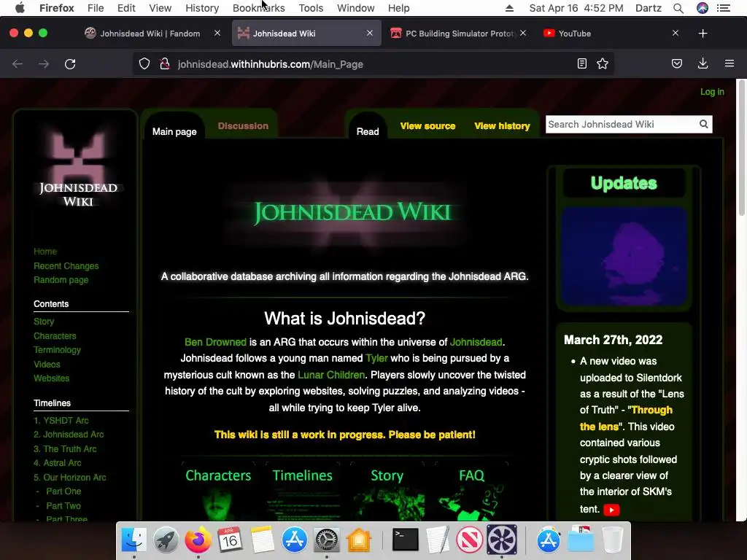Open the Tools menu
747x560 pixels.
point(311,8)
